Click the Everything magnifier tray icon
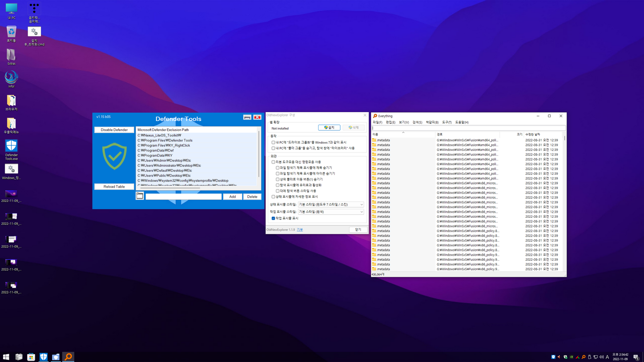This screenshot has width=644, height=362. [x=583, y=357]
